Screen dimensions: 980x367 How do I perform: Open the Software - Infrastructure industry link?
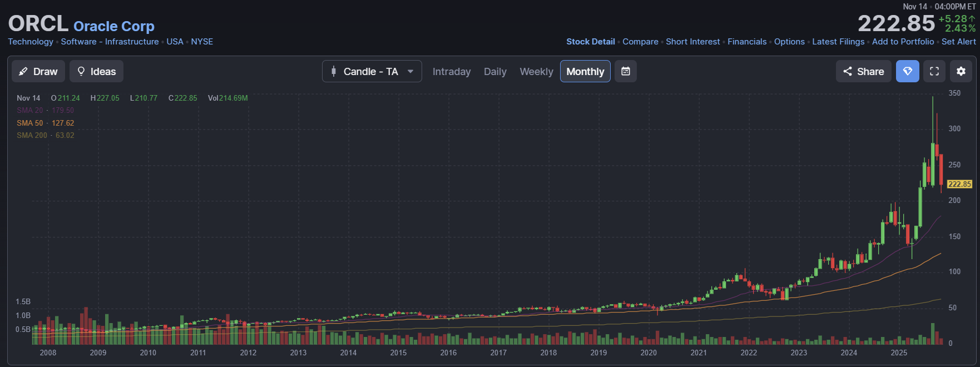coord(110,42)
